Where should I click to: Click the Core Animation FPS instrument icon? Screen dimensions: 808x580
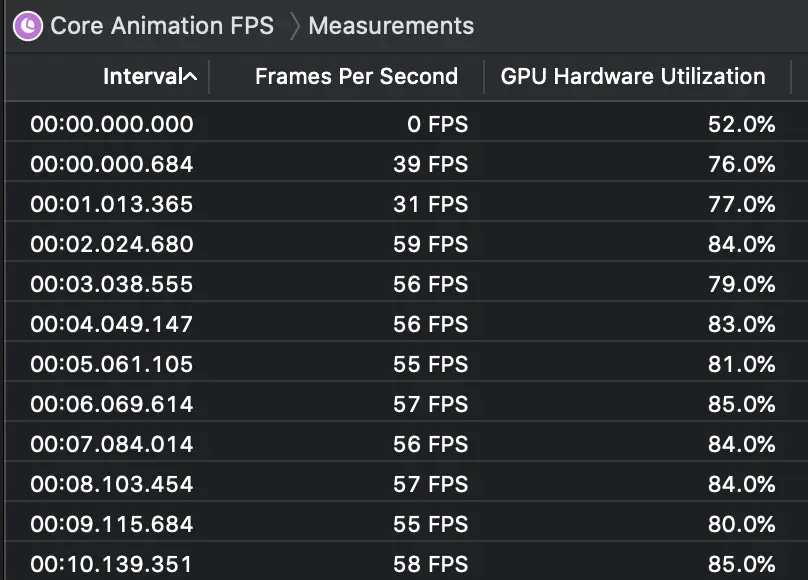[28, 26]
